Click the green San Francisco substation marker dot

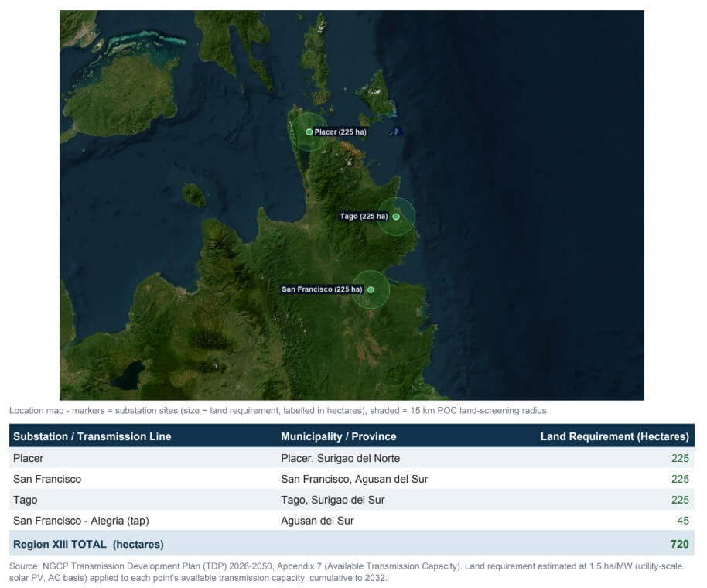(371, 289)
